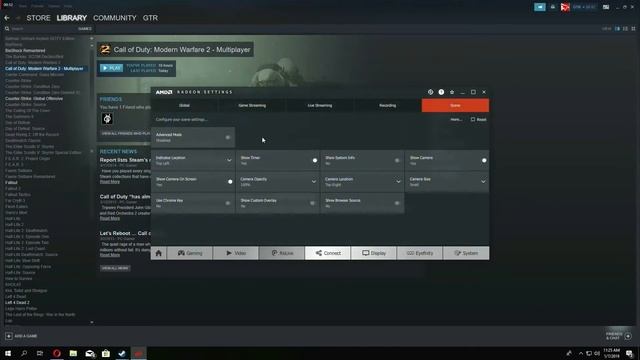Open File Explorer from the taskbar
This screenshot has width=640, height=360.
click(x=73, y=353)
